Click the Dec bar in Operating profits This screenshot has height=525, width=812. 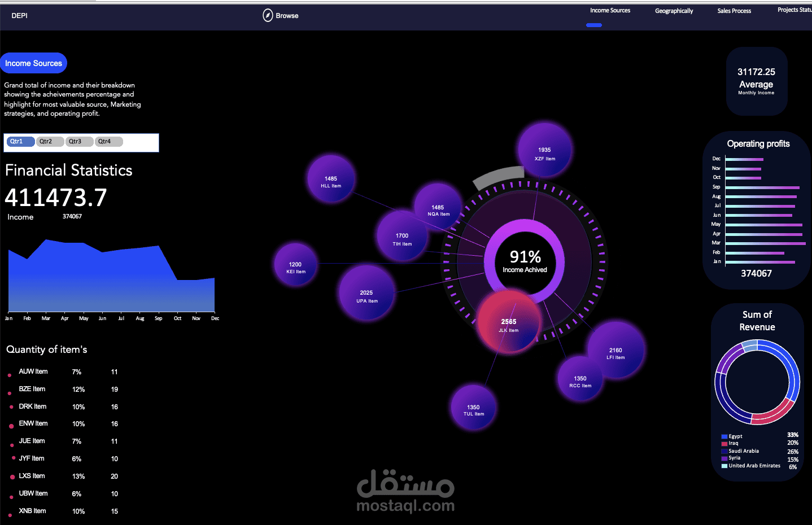pyautogui.click(x=745, y=159)
